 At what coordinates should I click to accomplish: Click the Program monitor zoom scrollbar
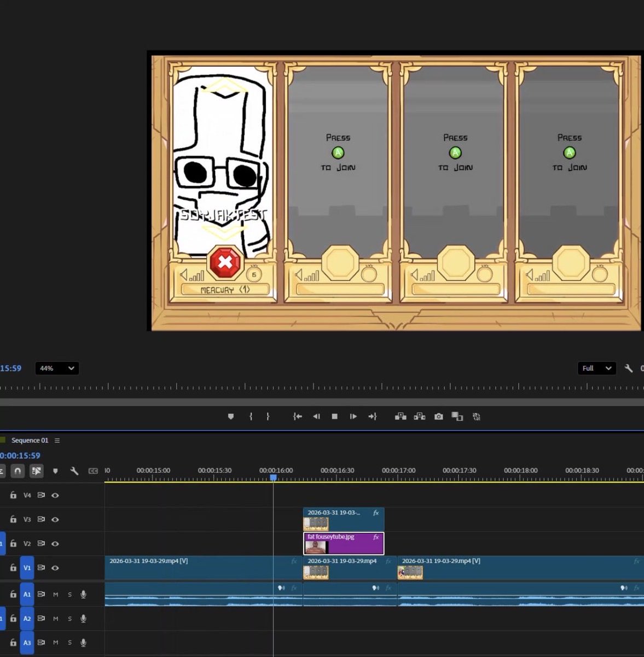322,402
